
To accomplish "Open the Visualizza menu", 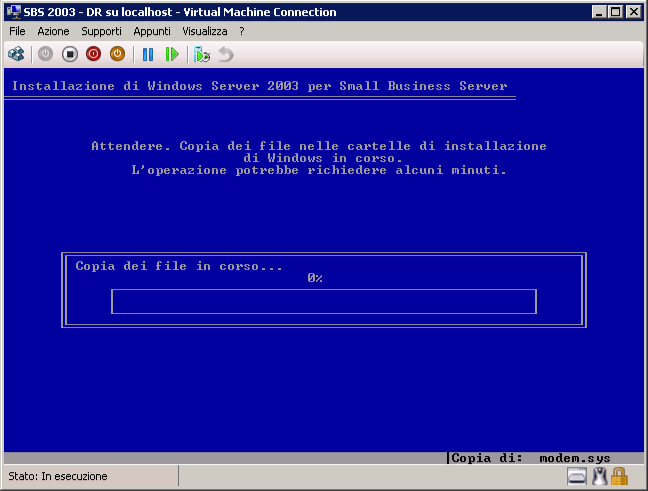I will pyautogui.click(x=205, y=31).
